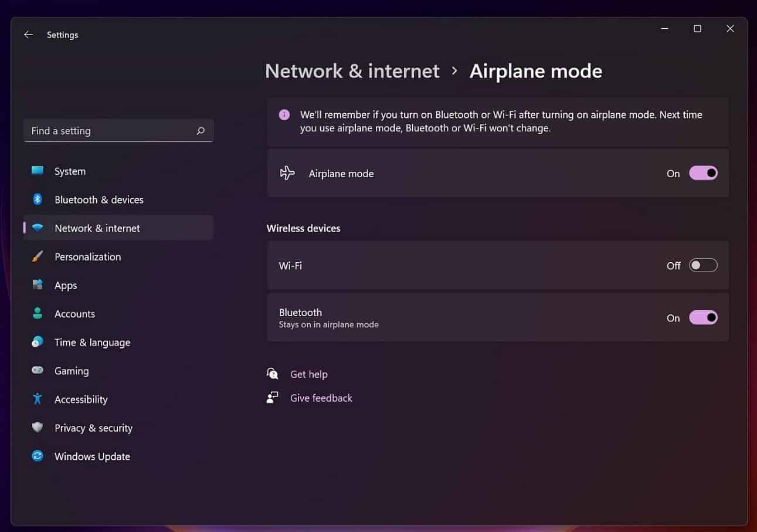Image resolution: width=757 pixels, height=532 pixels.
Task: Click the Privacy & security shield icon
Action: pyautogui.click(x=38, y=428)
